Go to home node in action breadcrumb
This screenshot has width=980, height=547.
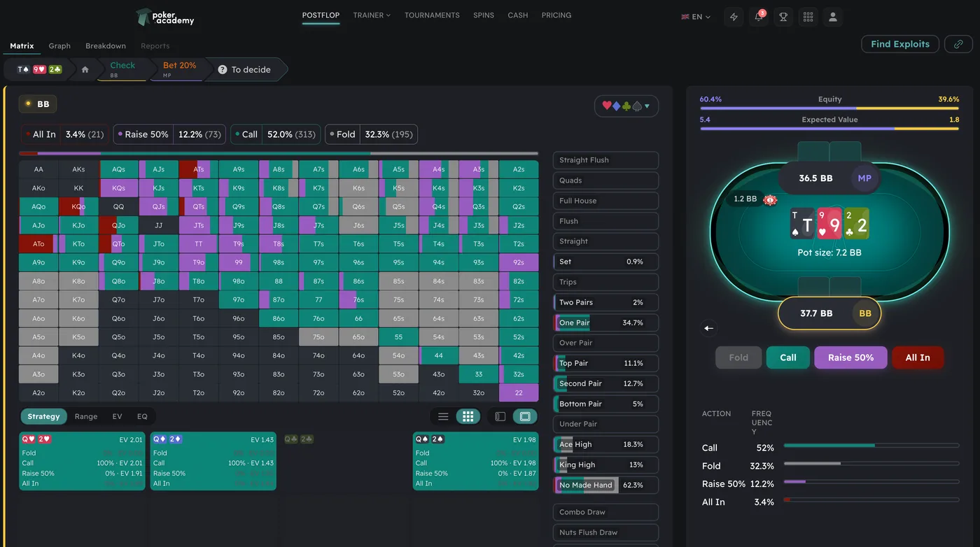pyautogui.click(x=85, y=70)
